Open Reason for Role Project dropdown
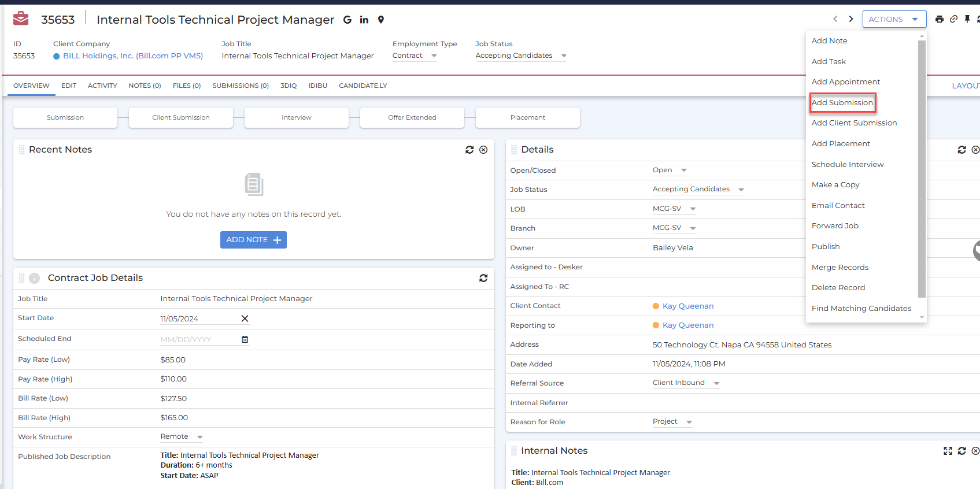Screen dimensions: 980x489 tap(672, 422)
